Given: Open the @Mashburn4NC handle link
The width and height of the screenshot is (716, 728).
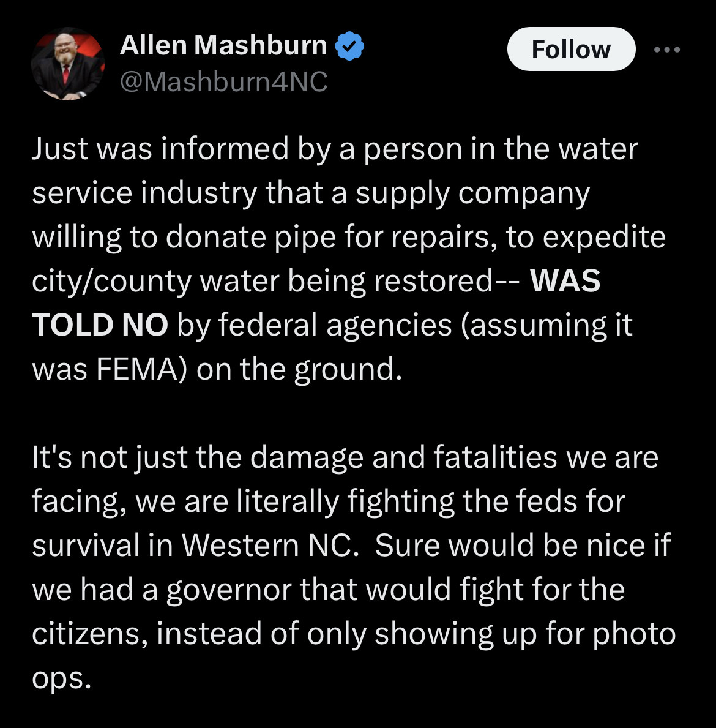Looking at the screenshot, I should (224, 81).
